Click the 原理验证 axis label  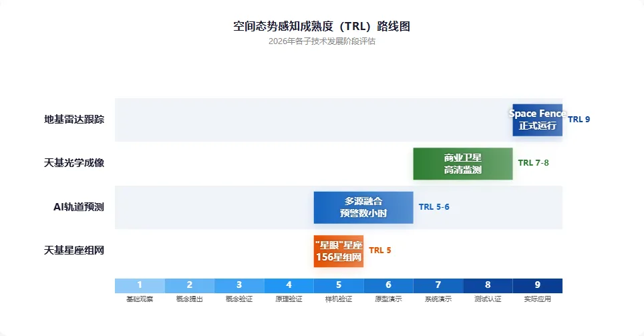(289, 299)
